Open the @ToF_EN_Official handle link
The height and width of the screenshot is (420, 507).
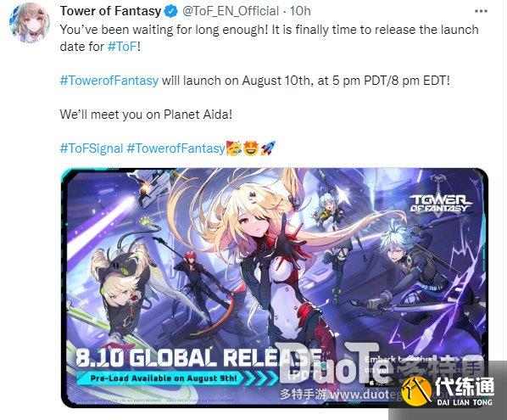coord(231,11)
